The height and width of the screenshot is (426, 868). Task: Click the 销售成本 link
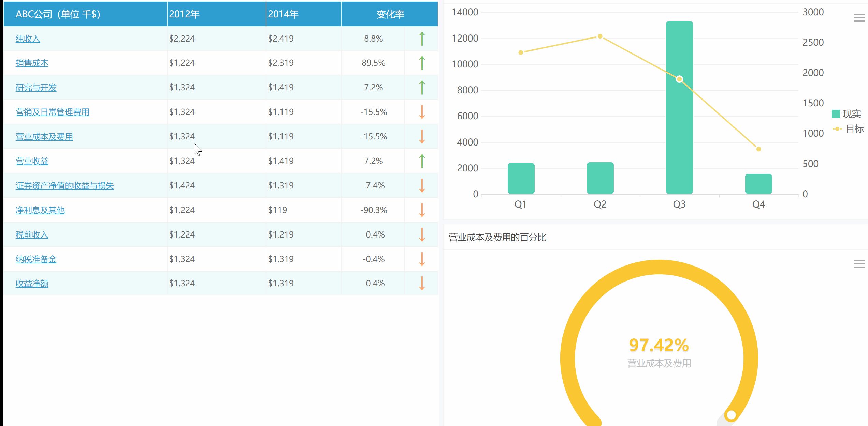click(x=32, y=63)
